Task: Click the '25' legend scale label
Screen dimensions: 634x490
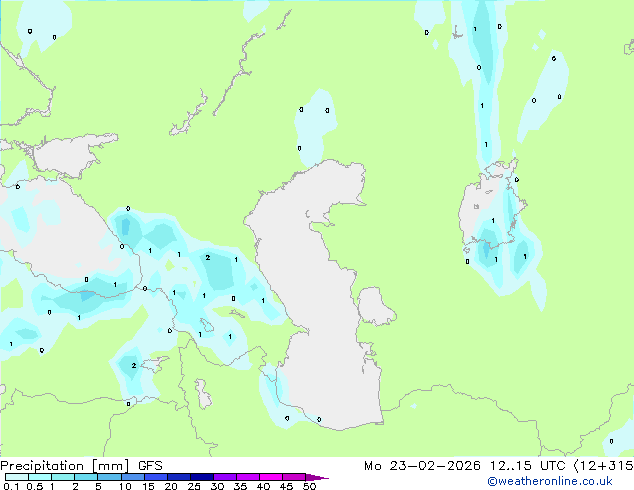Action: click(x=194, y=486)
